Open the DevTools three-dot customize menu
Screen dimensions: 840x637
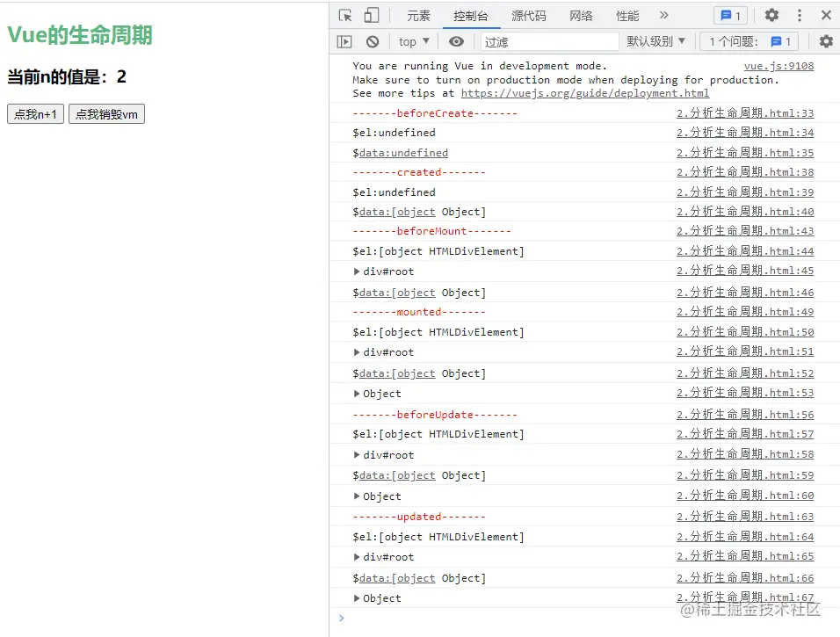click(x=800, y=16)
